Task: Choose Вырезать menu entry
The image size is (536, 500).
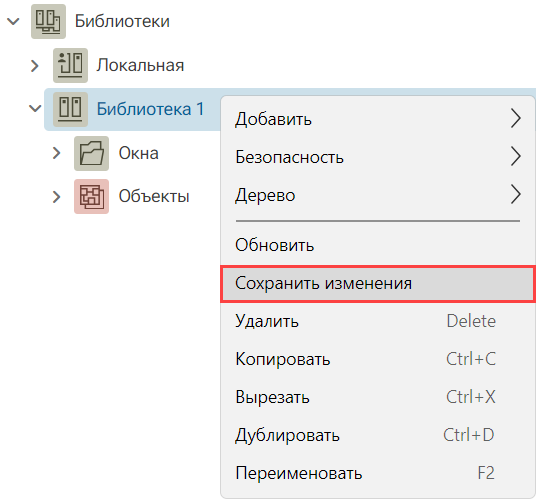Action: tap(377, 397)
